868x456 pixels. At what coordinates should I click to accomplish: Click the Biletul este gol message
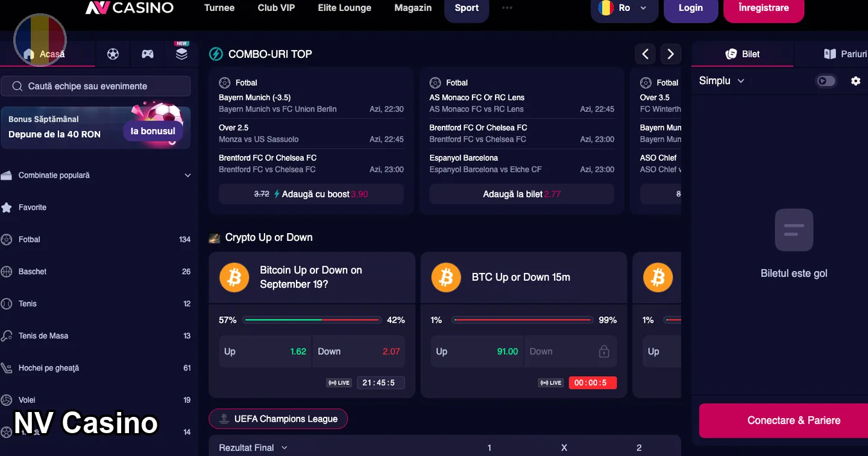point(794,273)
